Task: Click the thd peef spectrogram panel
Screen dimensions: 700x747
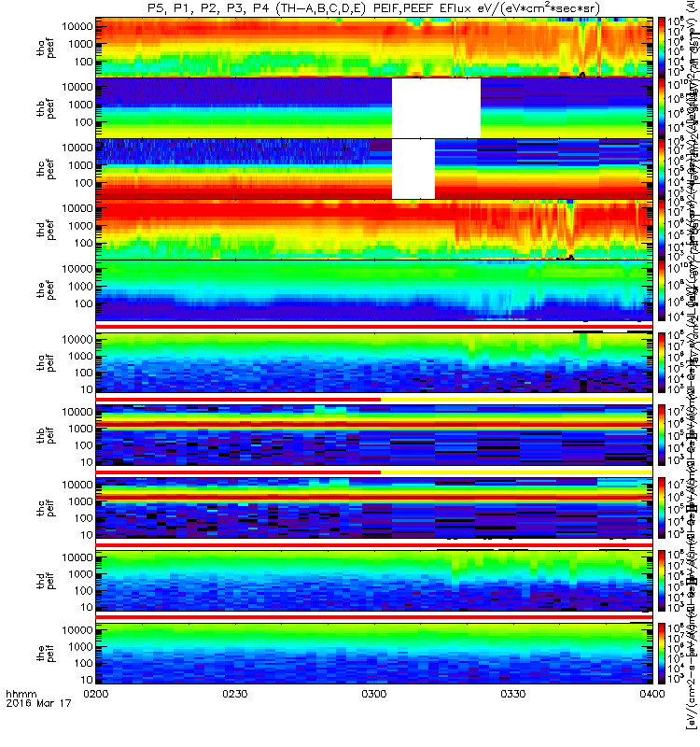Action: (x=374, y=229)
